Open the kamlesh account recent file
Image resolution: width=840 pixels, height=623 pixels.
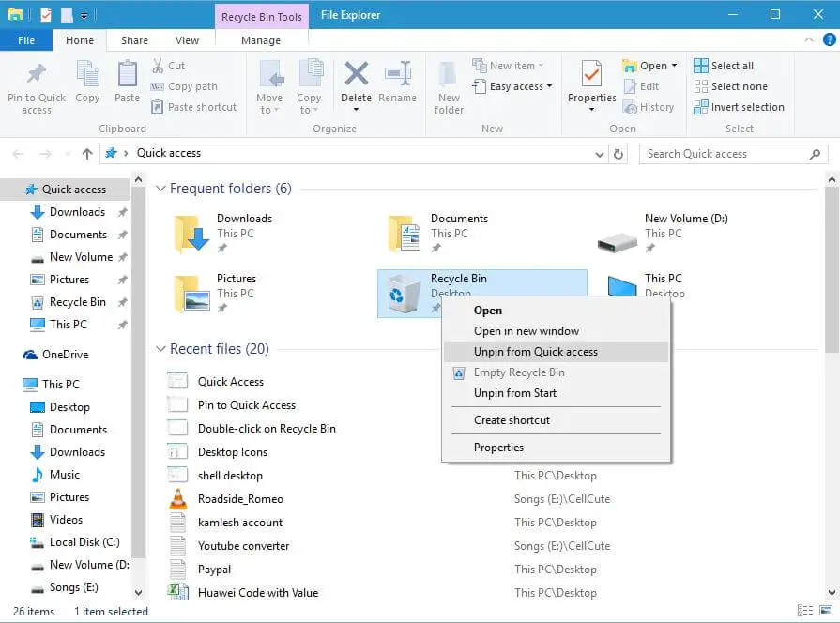pyautogui.click(x=240, y=523)
